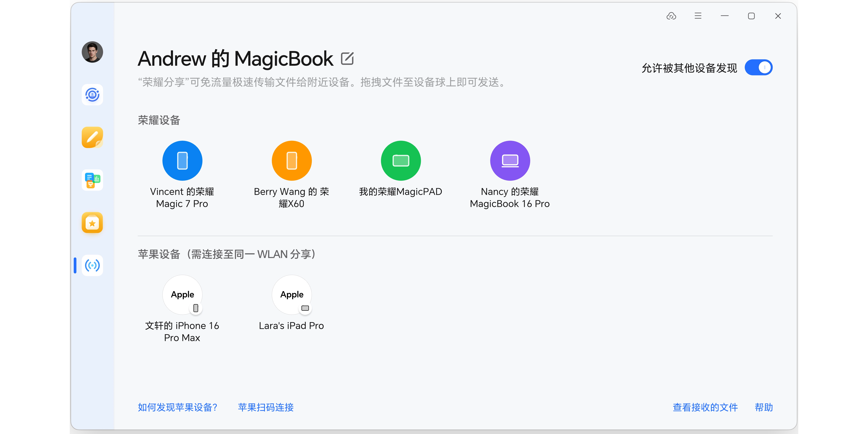Image resolution: width=868 pixels, height=434 pixels.
Task: Open the orange star favorites sidebar icon
Action: tap(92, 223)
